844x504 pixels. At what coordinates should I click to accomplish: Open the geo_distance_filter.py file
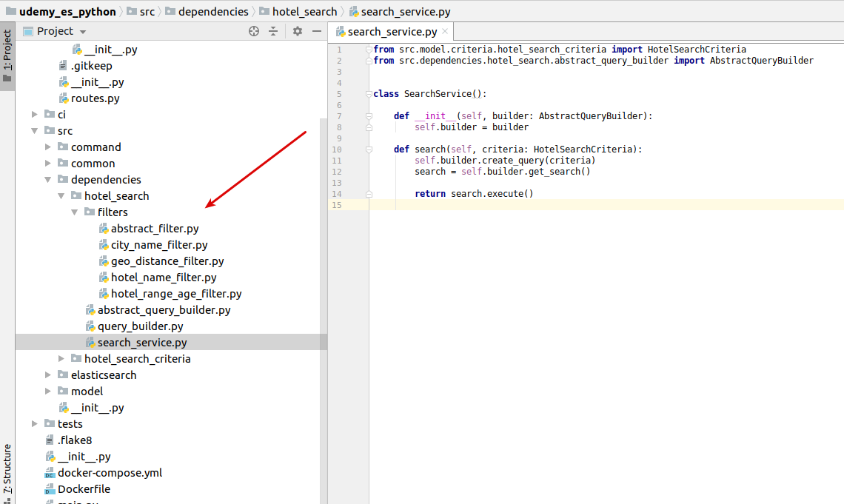pyautogui.click(x=166, y=261)
